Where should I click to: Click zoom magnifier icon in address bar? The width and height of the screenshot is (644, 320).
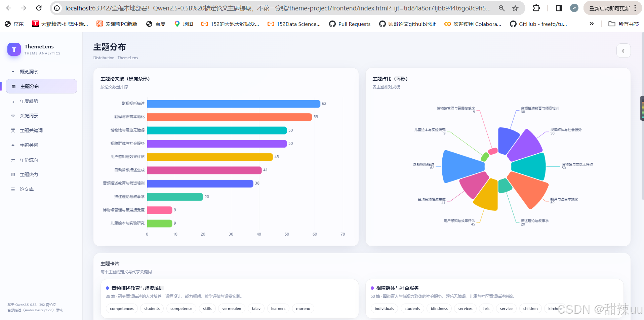(501, 8)
